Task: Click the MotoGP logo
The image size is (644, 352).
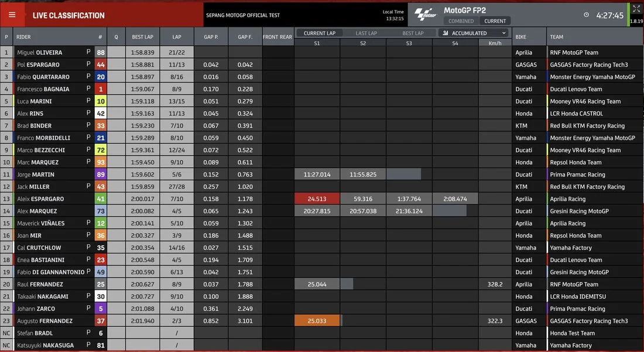Action: click(425, 15)
